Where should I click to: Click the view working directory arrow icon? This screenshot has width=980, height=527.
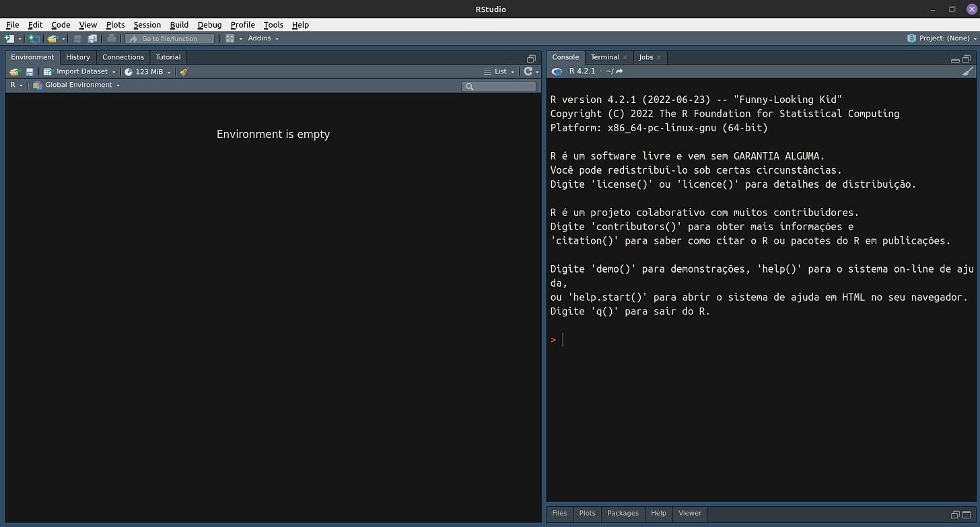click(x=619, y=71)
